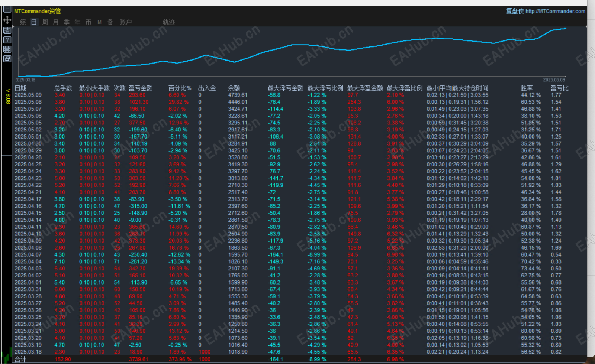595x364 pixels.
Task: Open the 月 monthly tab
Action: click(56, 22)
